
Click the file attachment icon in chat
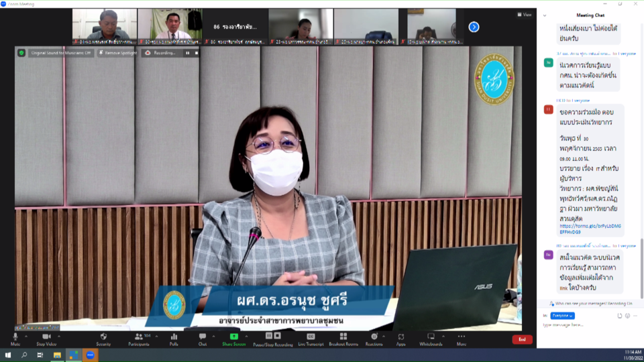(620, 316)
